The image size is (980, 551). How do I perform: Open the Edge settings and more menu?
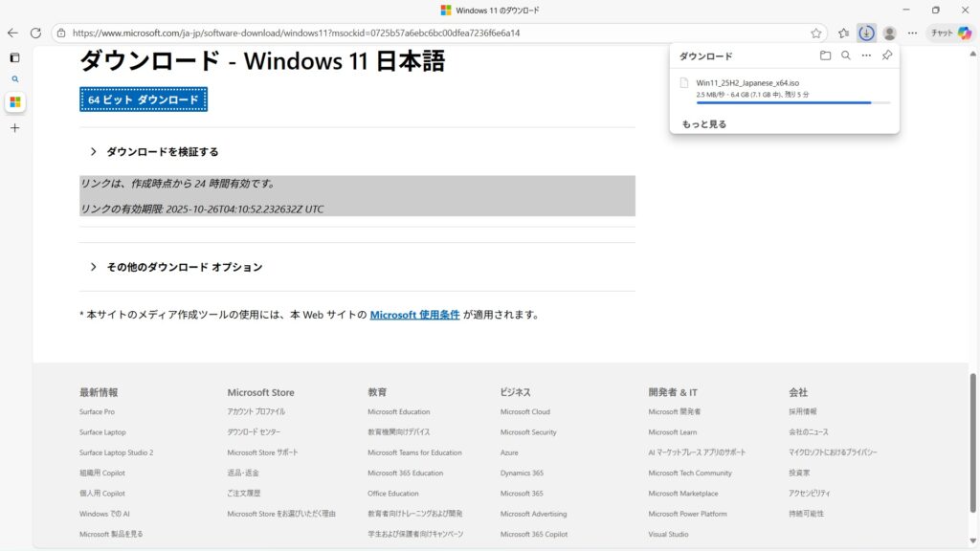(912, 33)
